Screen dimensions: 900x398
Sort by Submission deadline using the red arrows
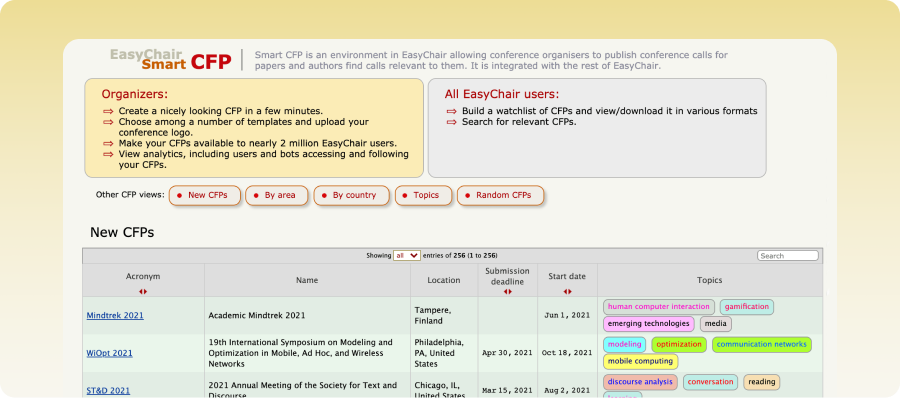[x=507, y=292]
